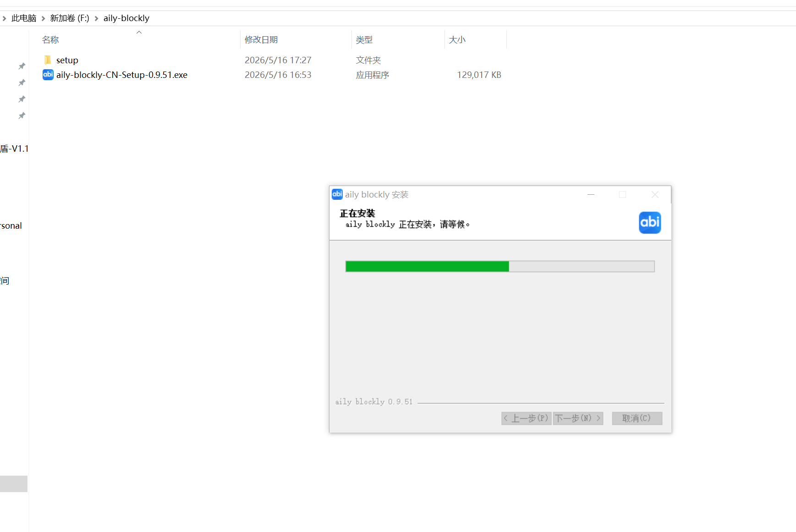Minimize the aily blockly installer window

591,195
